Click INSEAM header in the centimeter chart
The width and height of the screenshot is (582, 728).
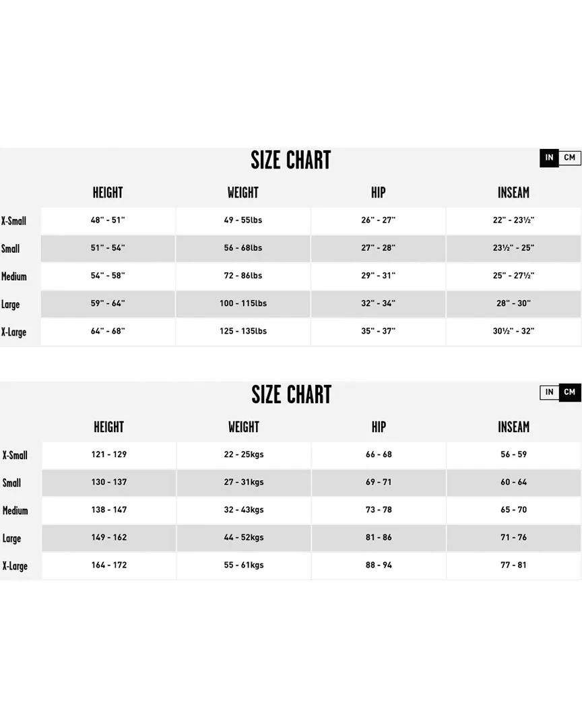pyautogui.click(x=514, y=427)
